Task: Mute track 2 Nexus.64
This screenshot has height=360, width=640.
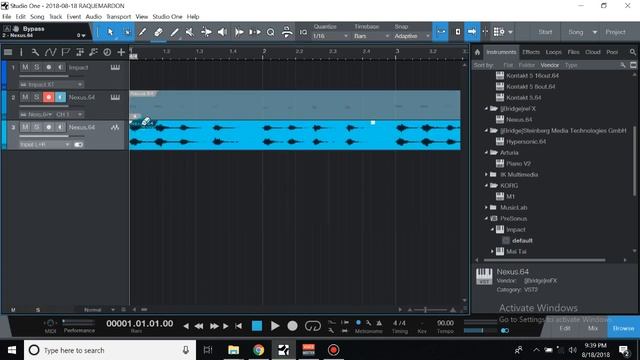Action: [25, 97]
